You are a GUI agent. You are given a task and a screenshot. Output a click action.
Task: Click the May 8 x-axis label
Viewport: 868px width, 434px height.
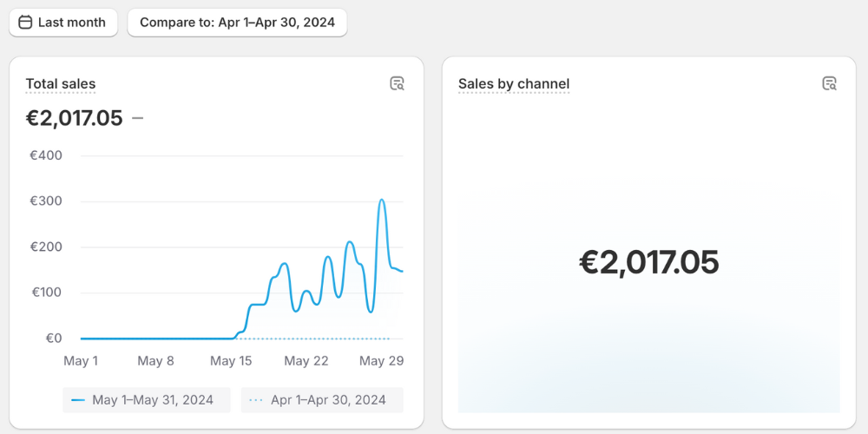pyautogui.click(x=155, y=361)
